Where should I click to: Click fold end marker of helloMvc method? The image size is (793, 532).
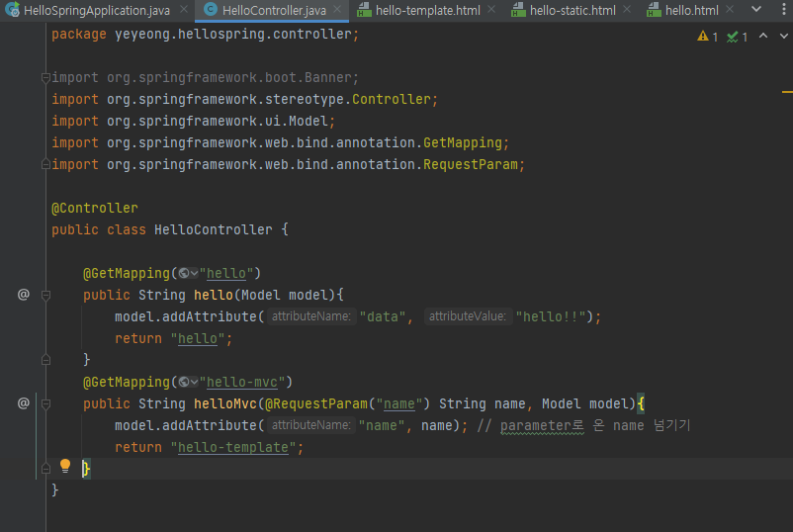point(45,469)
